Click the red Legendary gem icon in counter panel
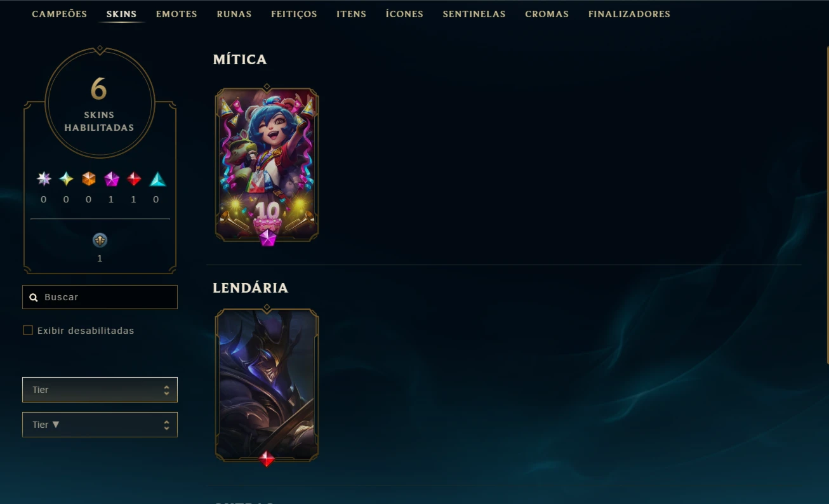 134,179
